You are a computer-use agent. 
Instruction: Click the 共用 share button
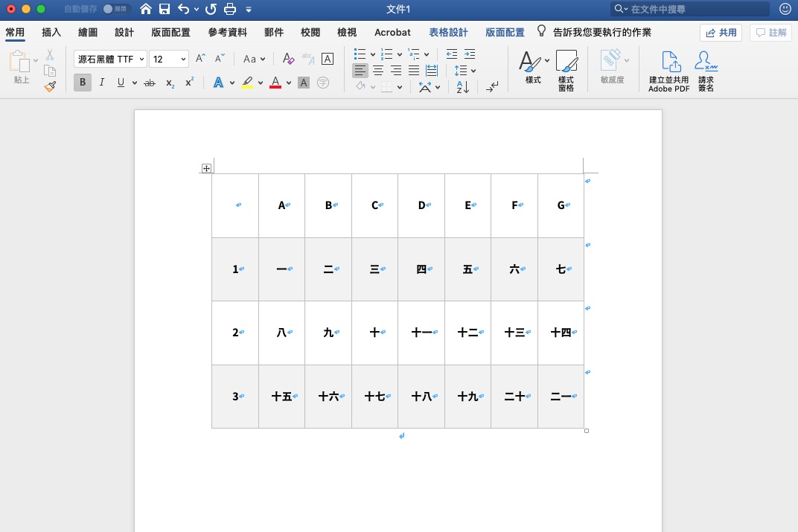click(x=720, y=32)
